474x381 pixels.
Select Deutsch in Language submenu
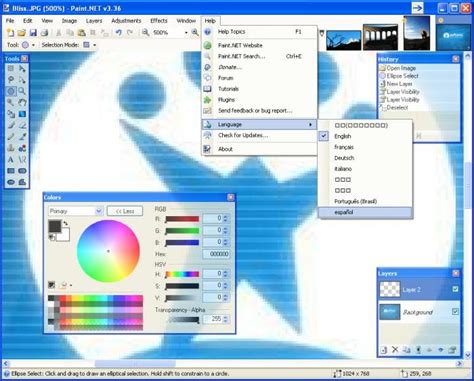tap(365, 158)
